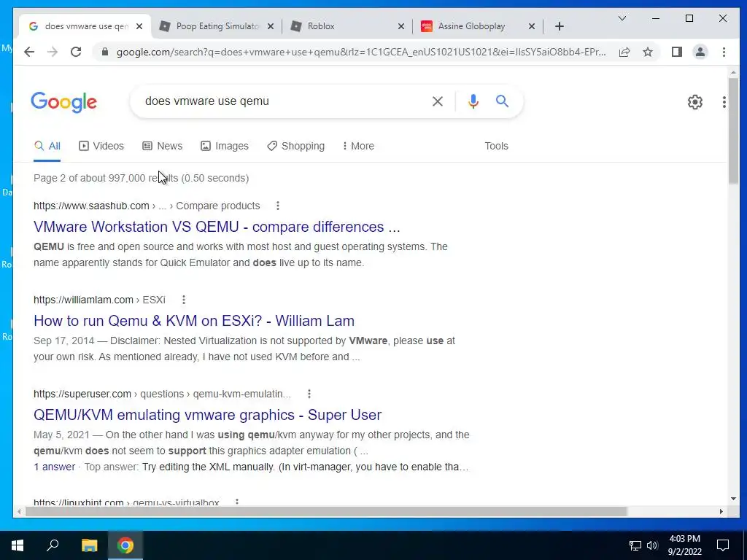The image size is (747, 560).
Task: Close the Assine Globoplay tab
Action: click(532, 26)
